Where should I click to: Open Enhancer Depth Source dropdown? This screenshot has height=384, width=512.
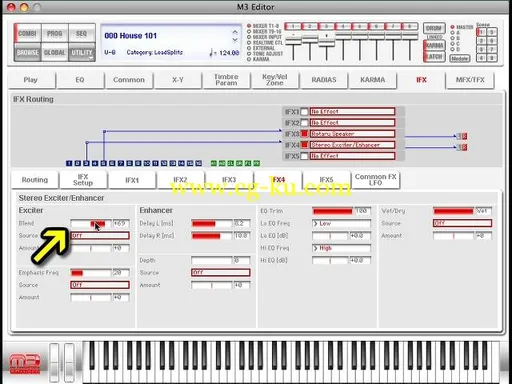tap(221, 273)
